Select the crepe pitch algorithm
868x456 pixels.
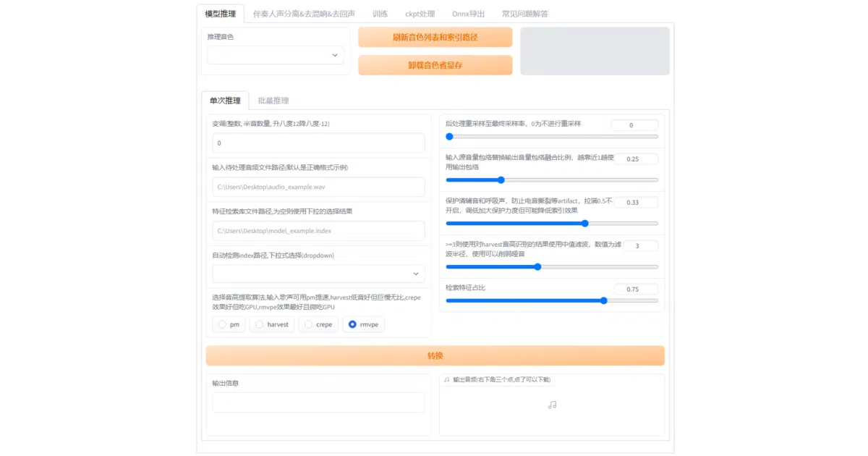point(318,324)
